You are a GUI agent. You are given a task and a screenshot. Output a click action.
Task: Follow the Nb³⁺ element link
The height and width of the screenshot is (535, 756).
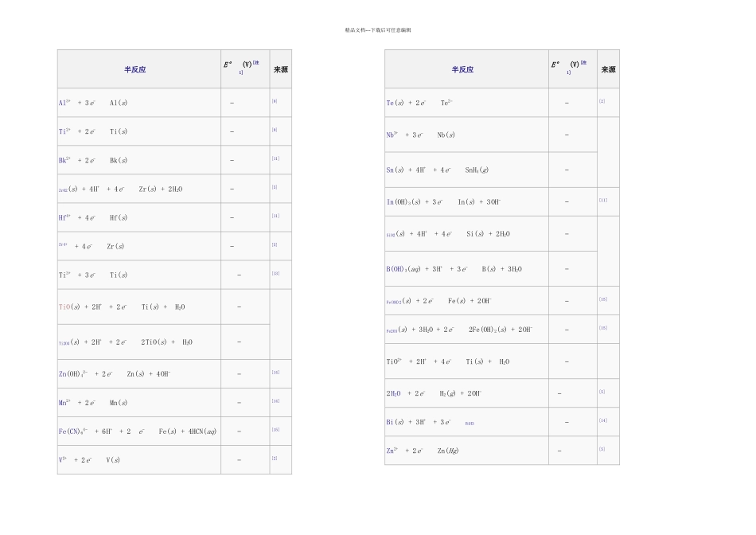tap(392, 135)
